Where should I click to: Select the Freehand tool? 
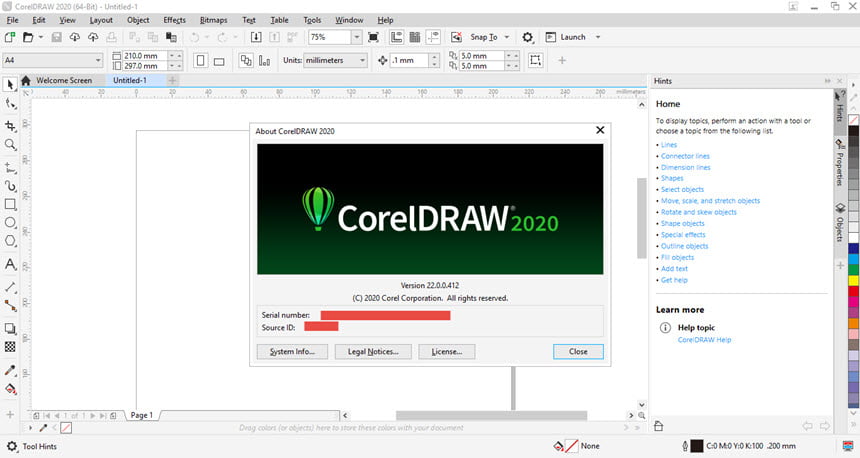tap(10, 167)
